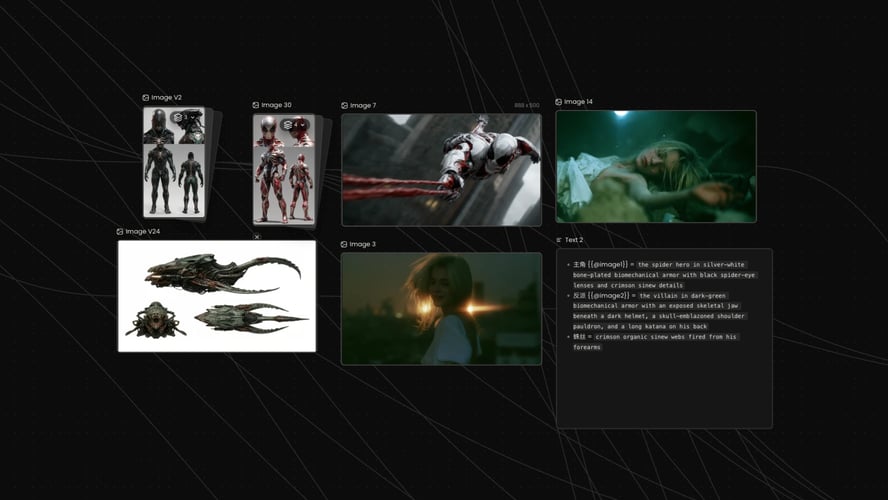Click 'the spider hero in silver-white' text

(691, 264)
